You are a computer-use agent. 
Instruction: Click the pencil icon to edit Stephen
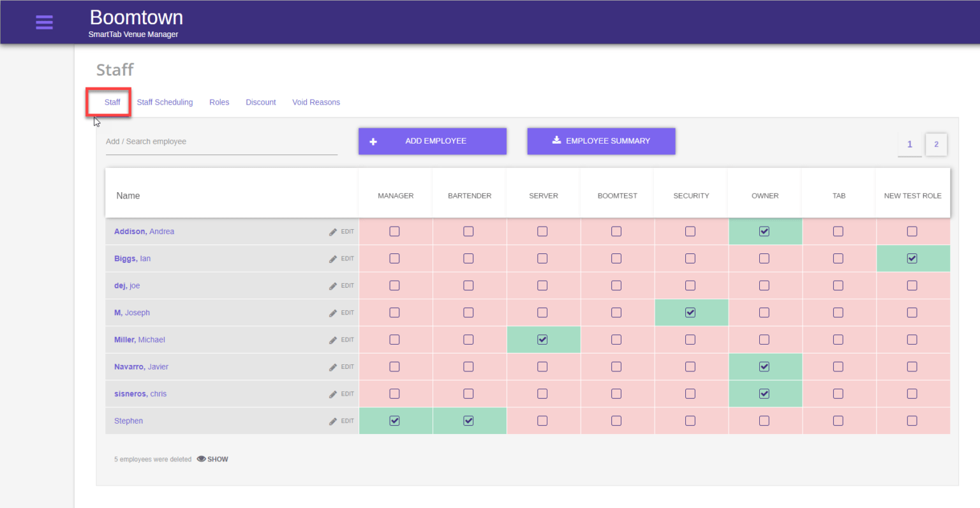tap(332, 421)
